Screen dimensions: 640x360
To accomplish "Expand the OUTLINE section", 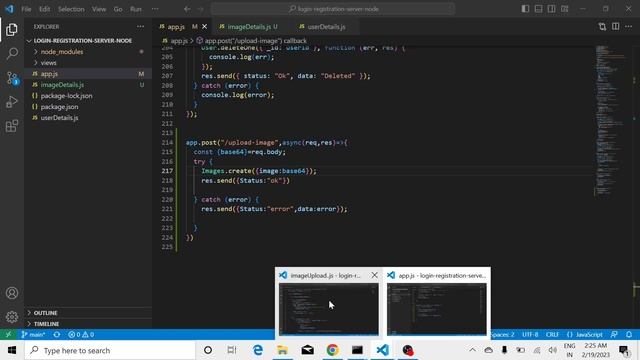I will (x=45, y=313).
